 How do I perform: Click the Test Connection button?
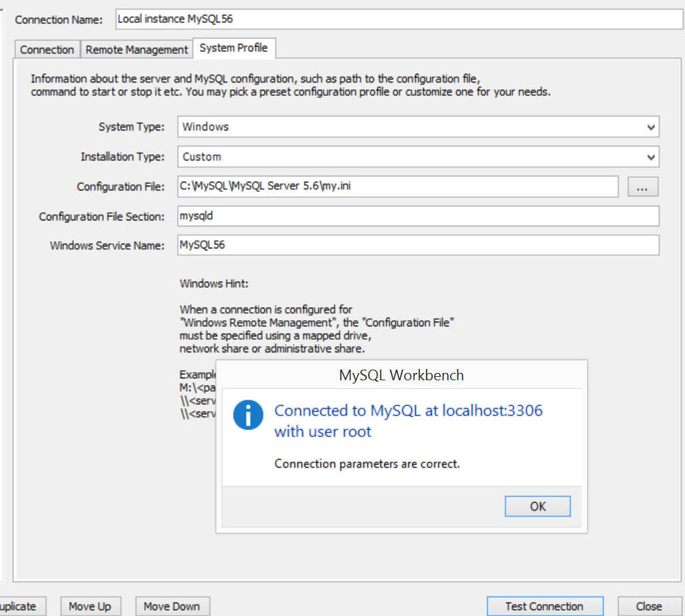545,607
